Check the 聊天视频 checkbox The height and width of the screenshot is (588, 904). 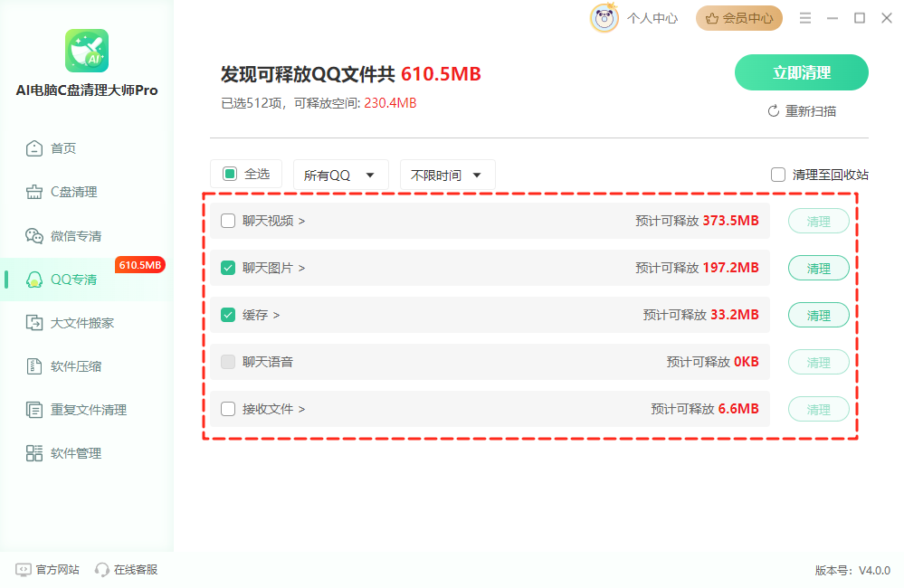click(228, 221)
